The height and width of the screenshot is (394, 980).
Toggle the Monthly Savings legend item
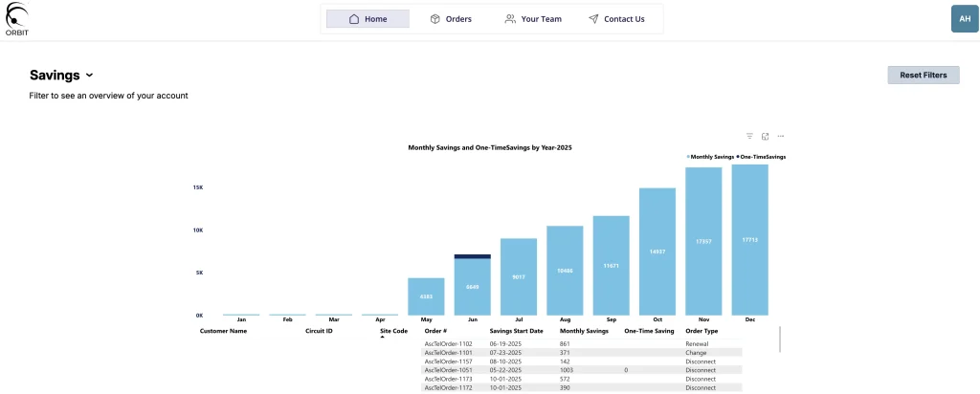point(711,156)
